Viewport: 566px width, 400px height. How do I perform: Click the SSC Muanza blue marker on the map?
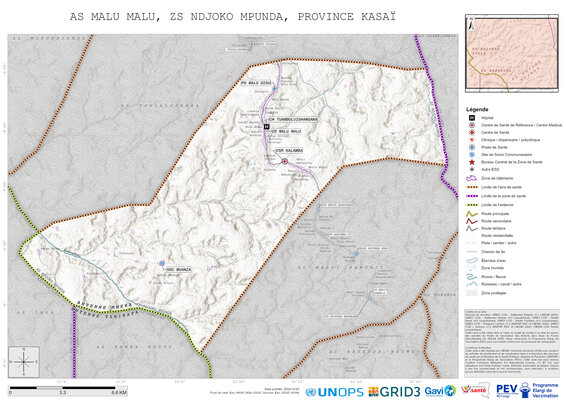click(x=162, y=264)
